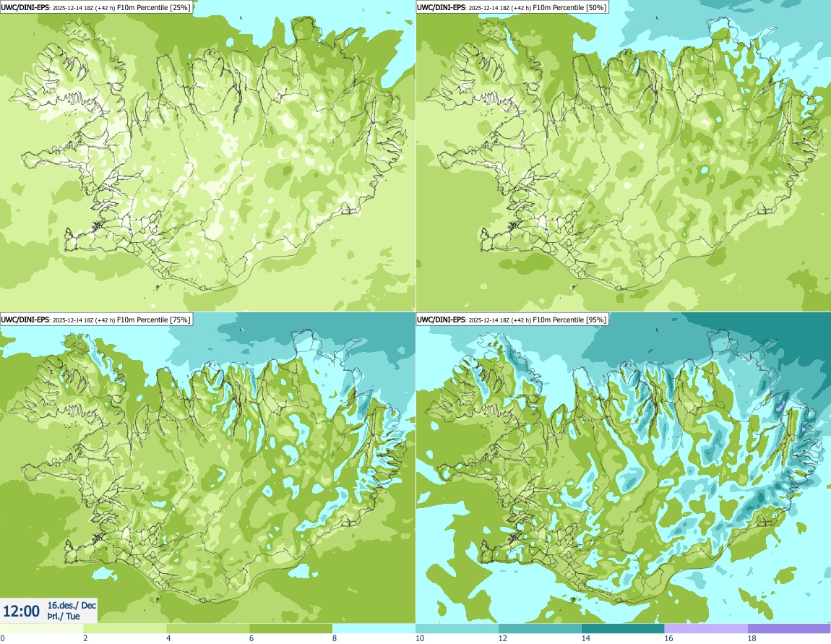
Task: Pick the 6–8 dark green legend swatch
Action: pos(291,629)
